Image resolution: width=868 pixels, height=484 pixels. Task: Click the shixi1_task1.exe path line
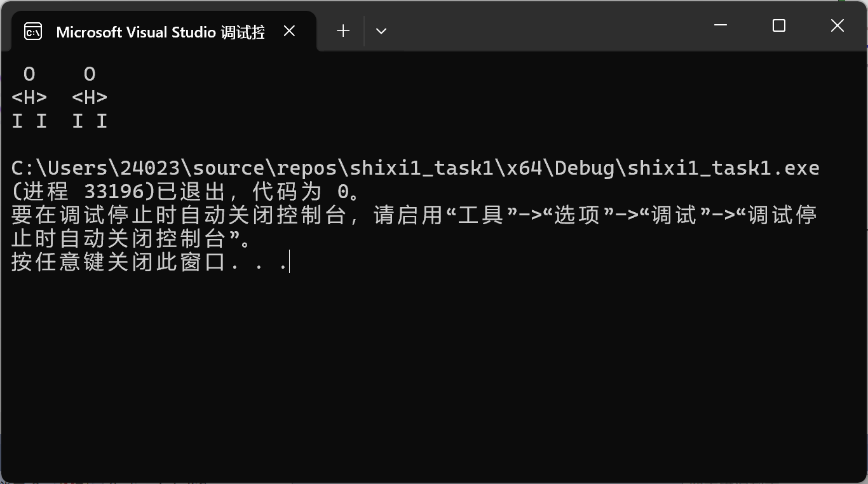pyautogui.click(x=415, y=168)
